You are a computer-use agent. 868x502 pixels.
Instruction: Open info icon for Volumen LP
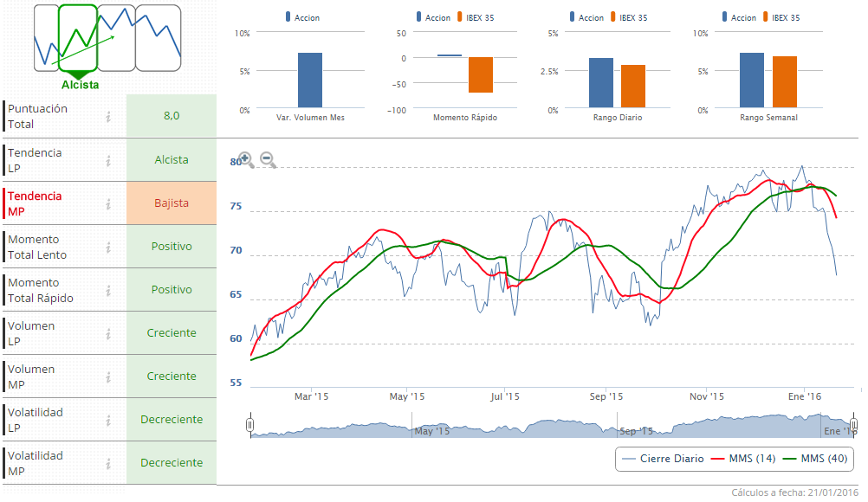109,333
